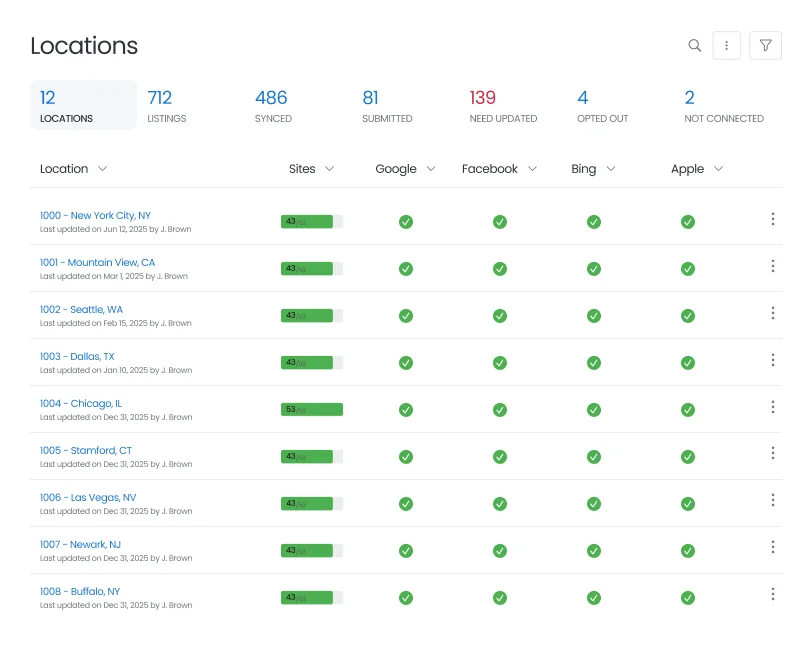This screenshot has width=812, height=653.
Task: Expand the Facebook column dropdown
Action: [532, 169]
